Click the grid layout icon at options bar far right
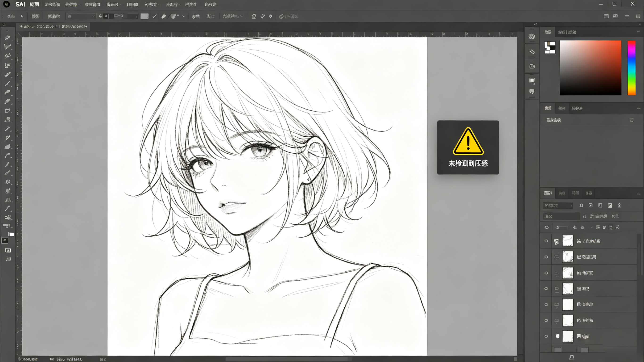The height and width of the screenshot is (362, 644). coord(638,16)
